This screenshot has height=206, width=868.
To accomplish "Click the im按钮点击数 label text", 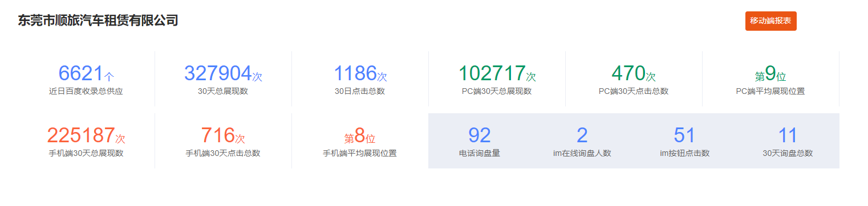I will [x=685, y=153].
